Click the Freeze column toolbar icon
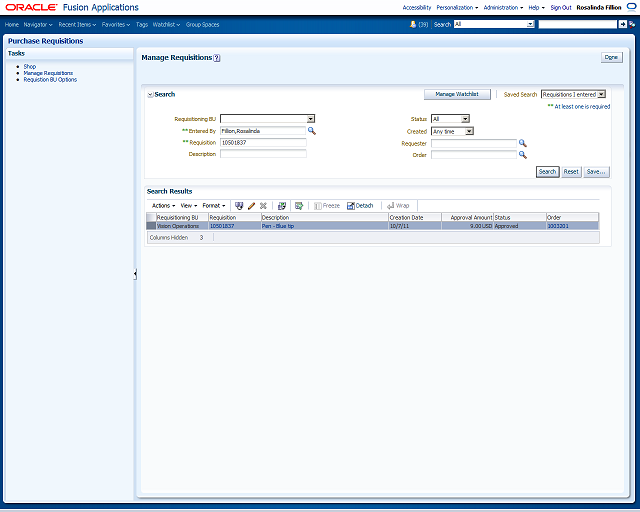The width and height of the screenshot is (640, 512). tap(327, 206)
